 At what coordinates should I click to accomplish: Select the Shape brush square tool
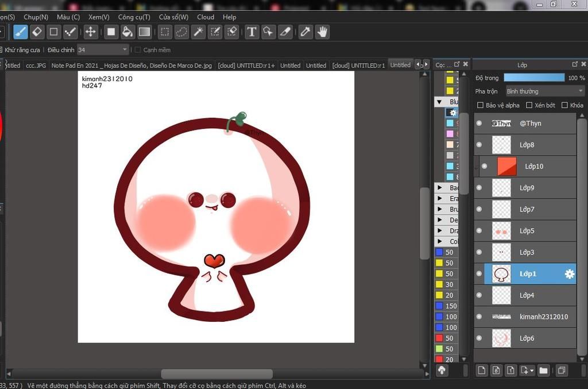click(53, 32)
